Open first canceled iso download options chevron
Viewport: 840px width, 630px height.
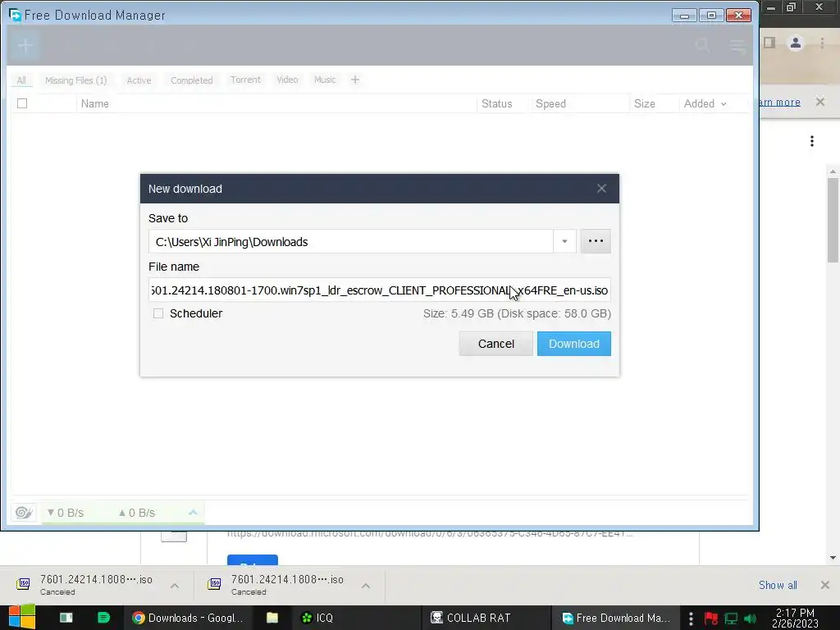point(175,586)
